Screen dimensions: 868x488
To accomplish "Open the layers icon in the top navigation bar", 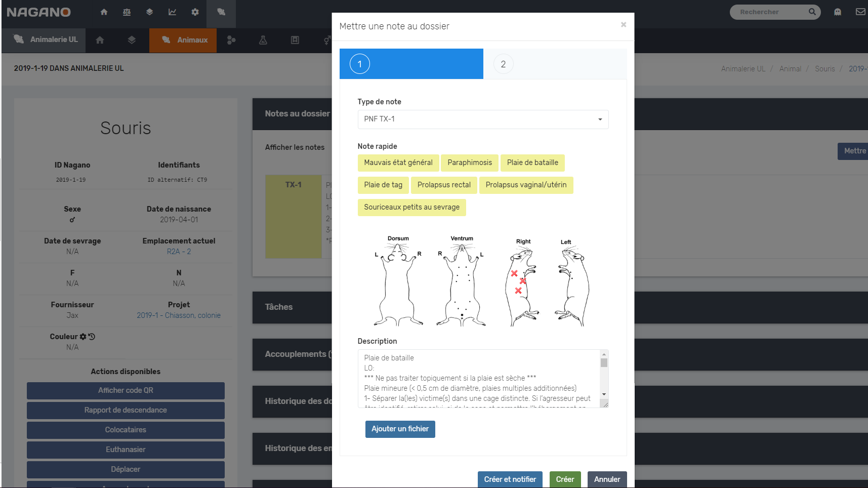I will pos(149,12).
